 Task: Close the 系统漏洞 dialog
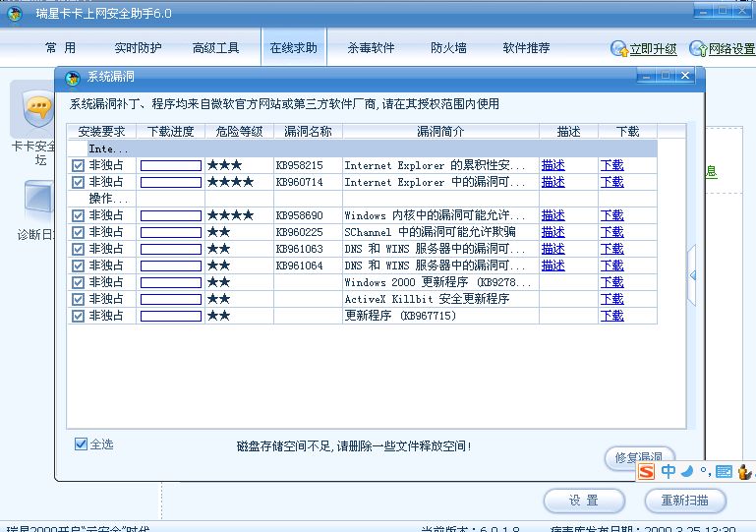(685, 76)
